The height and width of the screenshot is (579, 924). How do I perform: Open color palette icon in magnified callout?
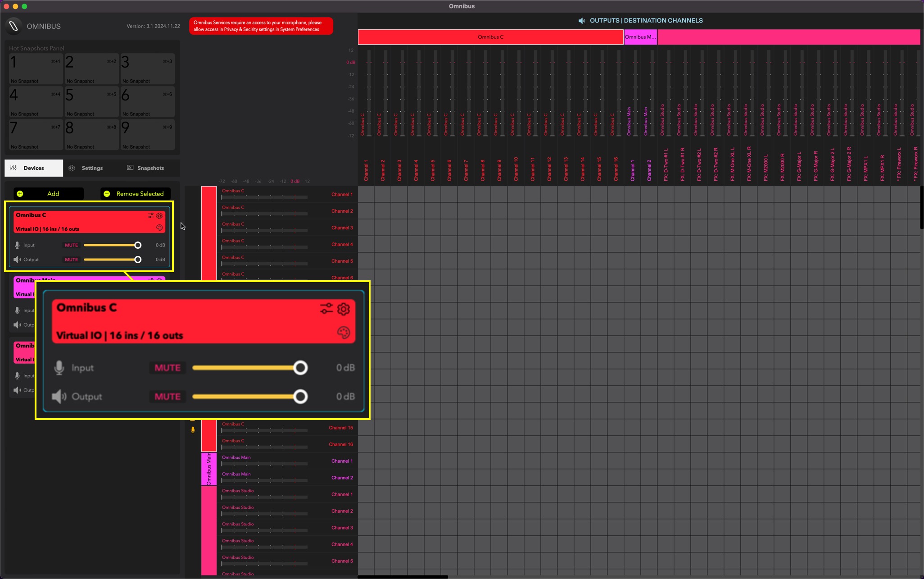[x=344, y=333]
